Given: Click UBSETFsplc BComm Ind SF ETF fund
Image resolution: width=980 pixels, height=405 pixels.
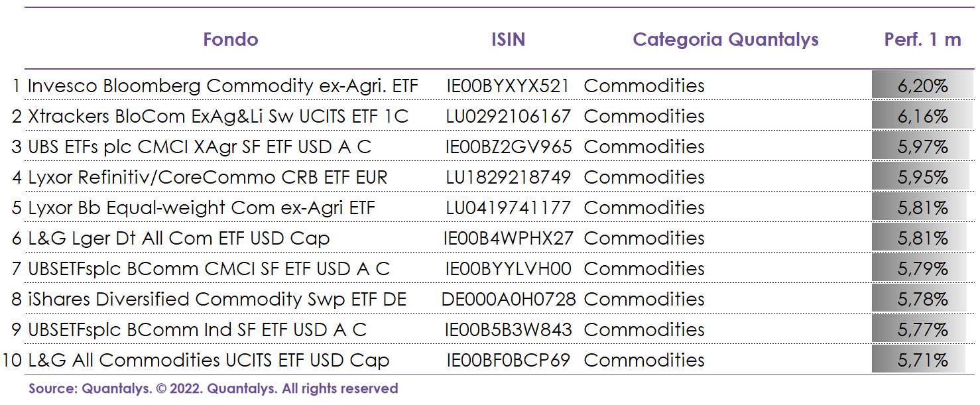Looking at the screenshot, I should pos(197,329).
